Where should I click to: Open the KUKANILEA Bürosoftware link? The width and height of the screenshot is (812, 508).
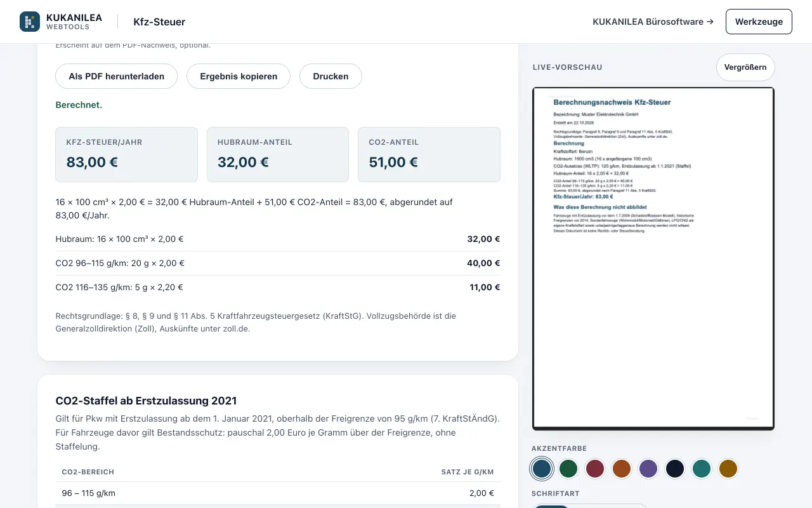pyautogui.click(x=653, y=22)
